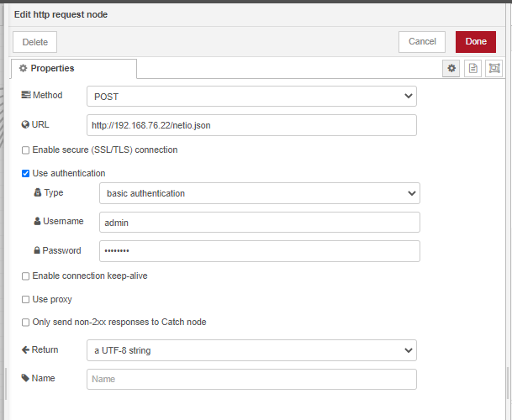
Task: Open the Return UTF-8 string dropdown
Action: [251, 350]
